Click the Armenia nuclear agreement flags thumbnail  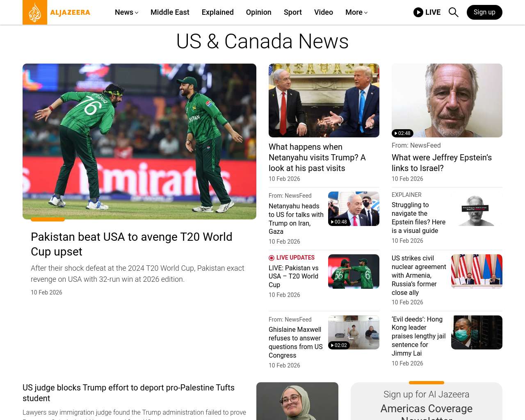(477, 271)
